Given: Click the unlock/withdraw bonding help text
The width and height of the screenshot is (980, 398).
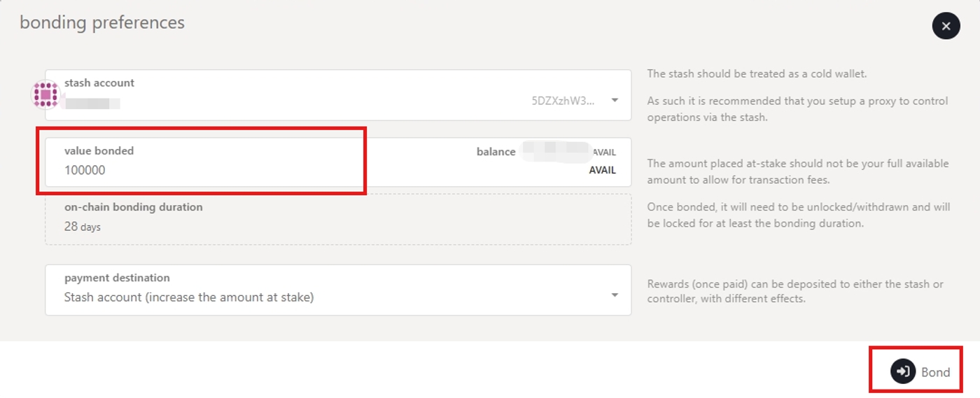Looking at the screenshot, I should 798,215.
